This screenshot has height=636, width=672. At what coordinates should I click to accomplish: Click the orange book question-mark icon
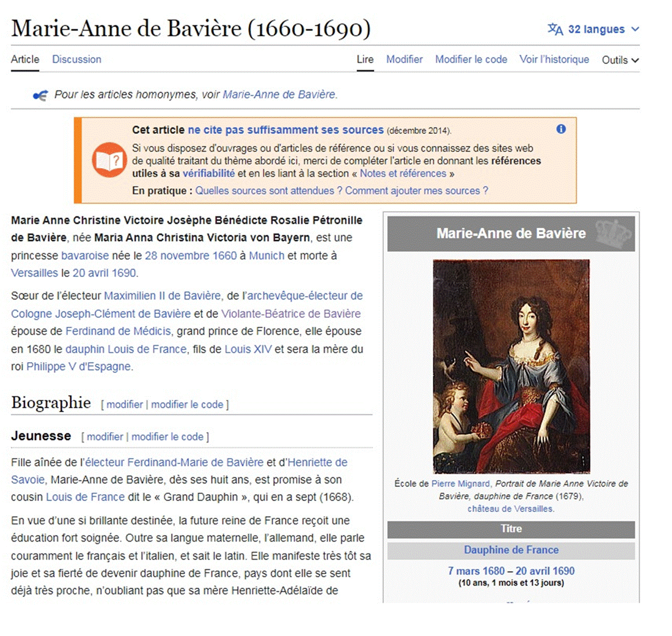pos(109,160)
